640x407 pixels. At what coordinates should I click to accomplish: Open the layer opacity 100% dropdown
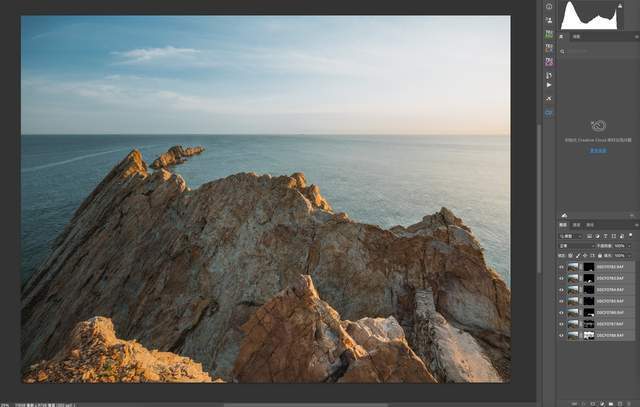(631, 245)
